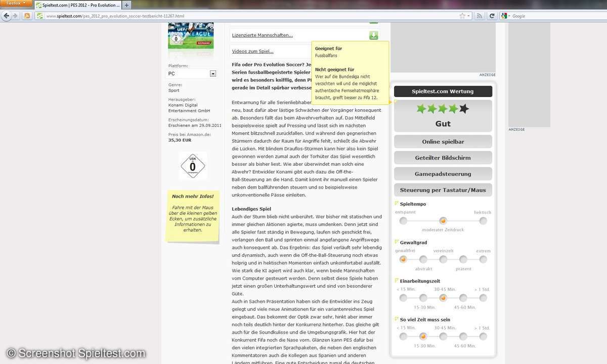The image size is (607, 364).
Task: Click yellow info corner next to Gewaltgrad
Action: pos(397,242)
